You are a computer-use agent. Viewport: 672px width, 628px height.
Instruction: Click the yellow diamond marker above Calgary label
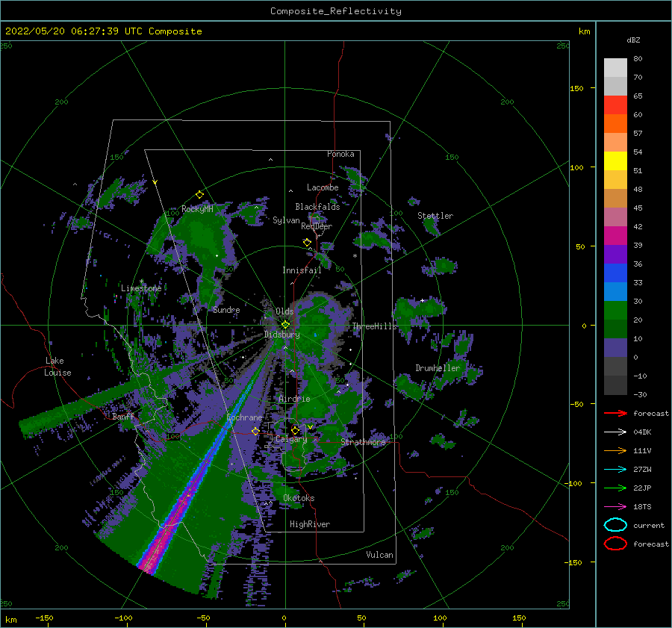(x=295, y=430)
